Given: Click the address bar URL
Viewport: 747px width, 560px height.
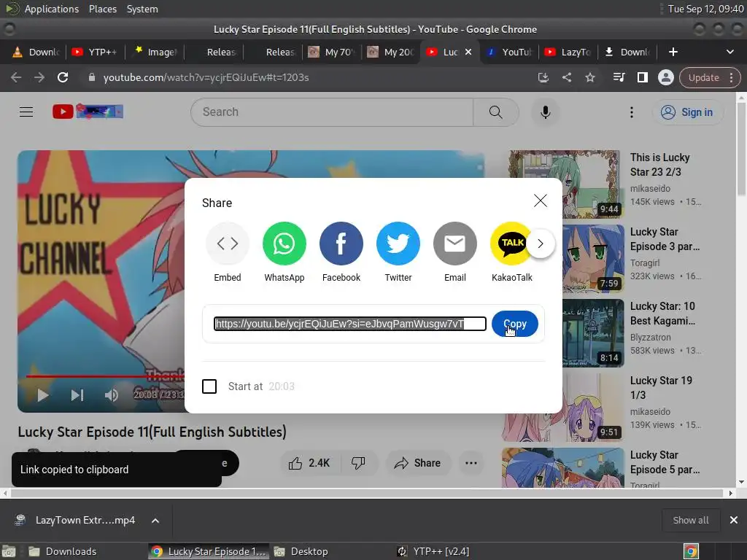Looking at the screenshot, I should [x=206, y=77].
